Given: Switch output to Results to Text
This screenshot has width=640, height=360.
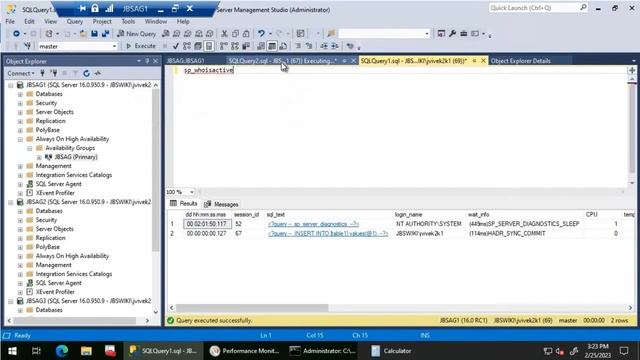Looking at the screenshot, I should click(x=261, y=46).
